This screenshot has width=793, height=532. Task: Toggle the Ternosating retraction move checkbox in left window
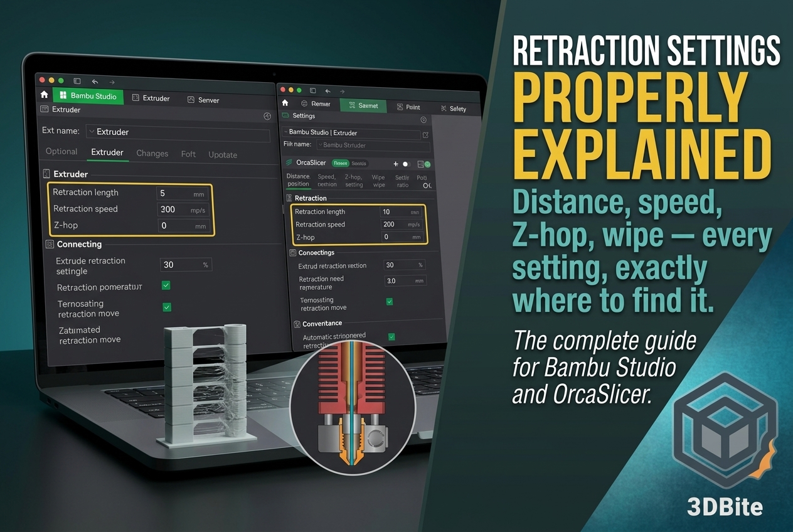[x=167, y=307]
